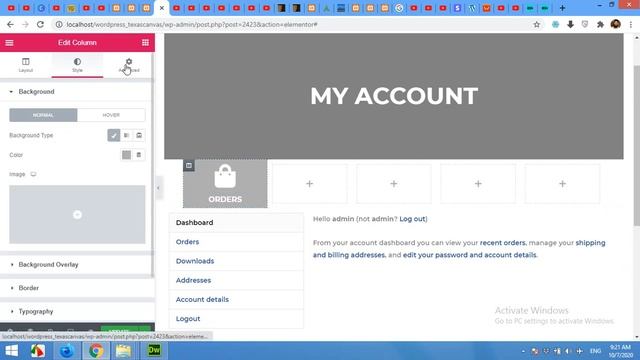640x360 pixels.
Task: Select the Normal background state
Action: tap(43, 115)
